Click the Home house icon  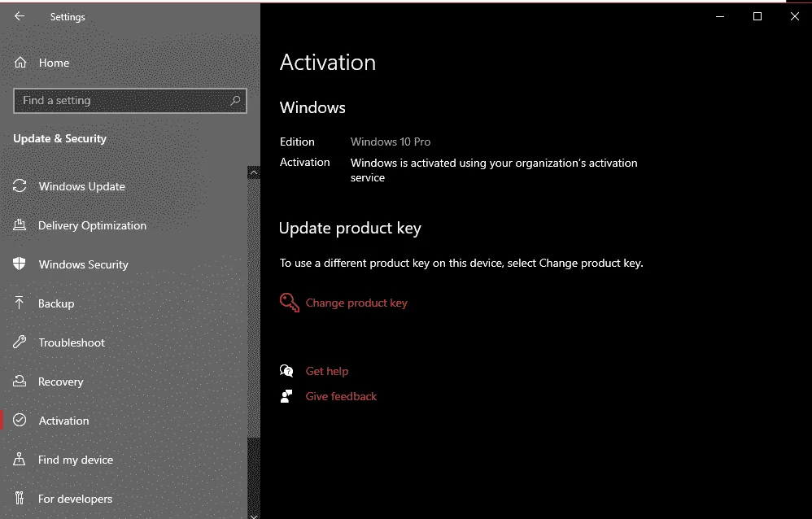(x=20, y=63)
